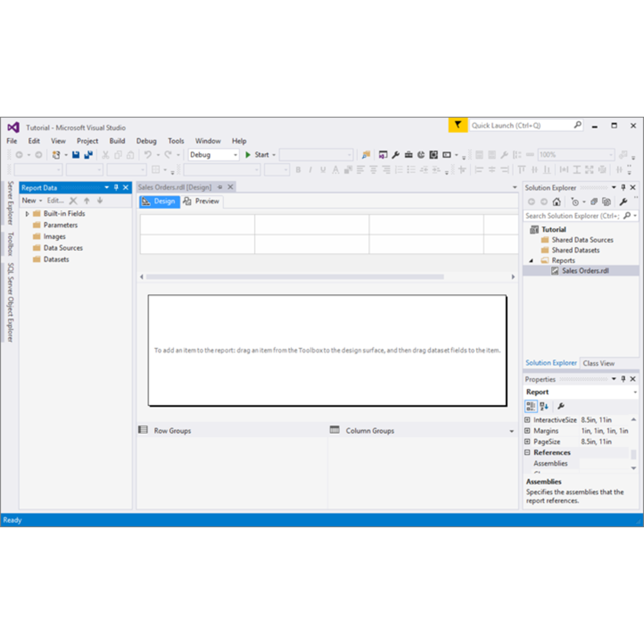Click the Save All toolbar icon
The width and height of the screenshot is (644, 644).
[x=89, y=155]
